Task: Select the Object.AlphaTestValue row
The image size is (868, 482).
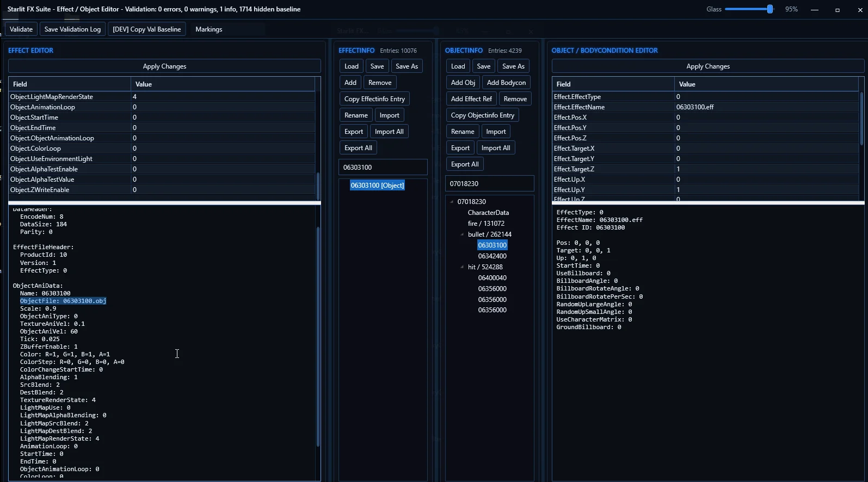Action: coord(162,180)
